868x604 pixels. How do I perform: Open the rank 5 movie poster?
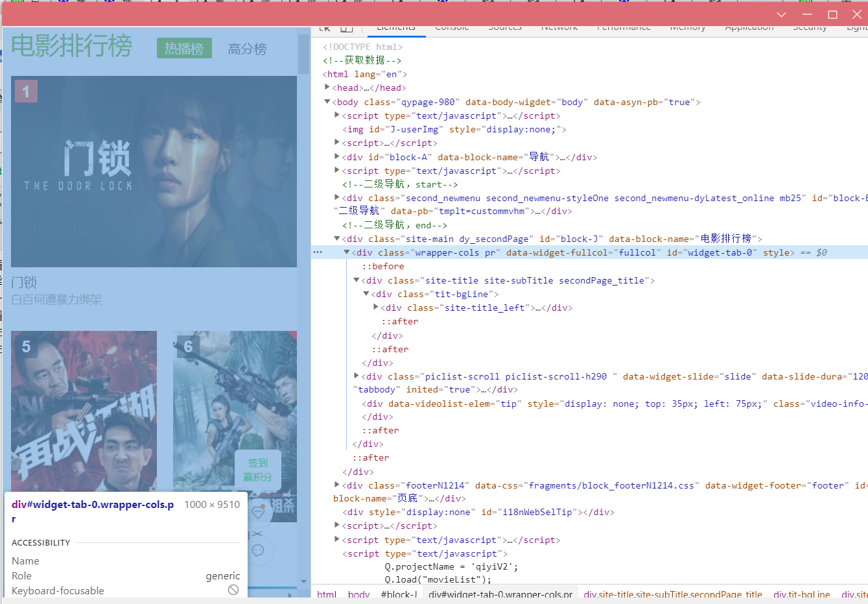pos(84,411)
